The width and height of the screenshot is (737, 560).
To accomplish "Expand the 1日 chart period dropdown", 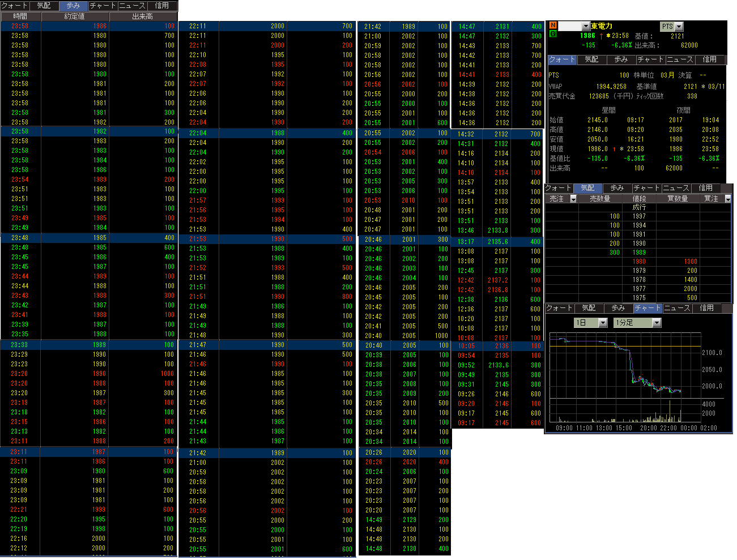I will [603, 323].
